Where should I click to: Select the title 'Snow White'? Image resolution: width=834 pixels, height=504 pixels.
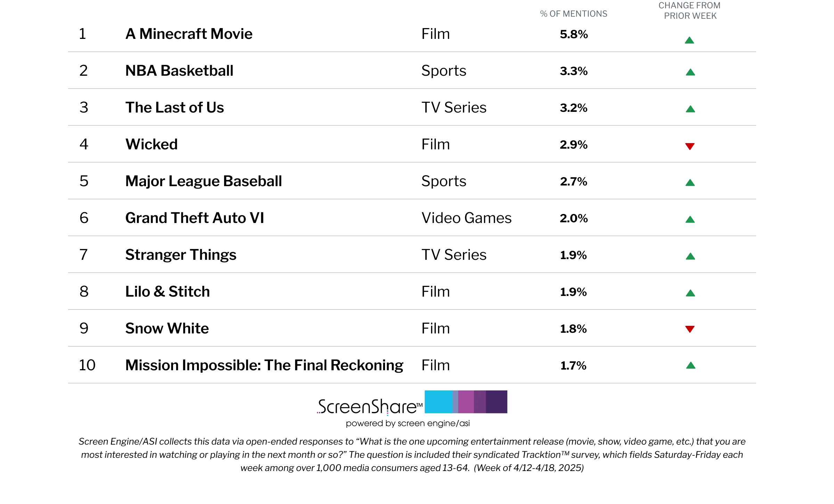click(x=167, y=328)
